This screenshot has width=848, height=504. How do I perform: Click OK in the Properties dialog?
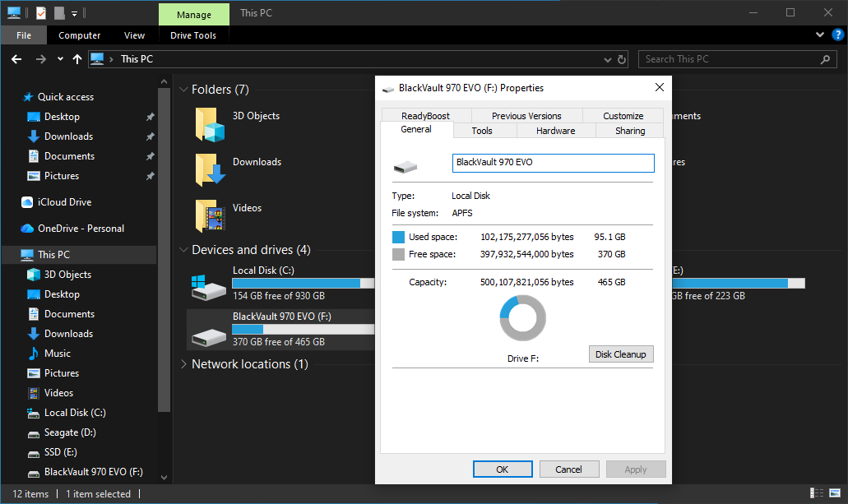[x=503, y=469]
